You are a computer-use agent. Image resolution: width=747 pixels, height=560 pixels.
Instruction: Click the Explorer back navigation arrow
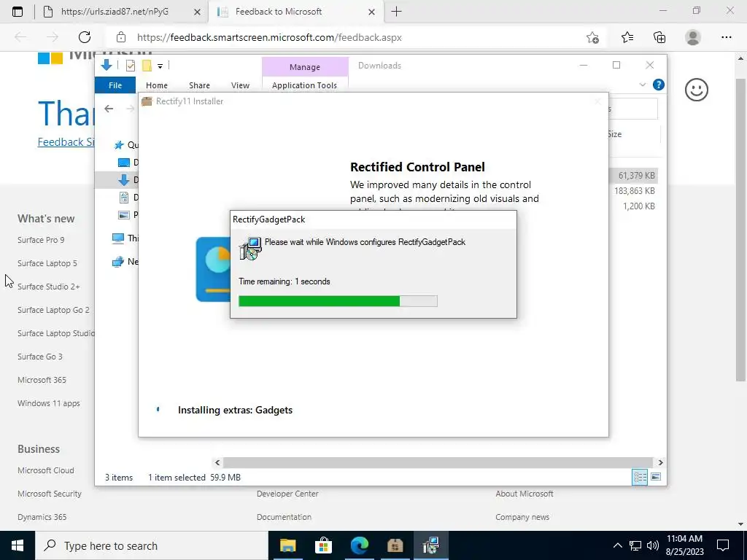109,109
